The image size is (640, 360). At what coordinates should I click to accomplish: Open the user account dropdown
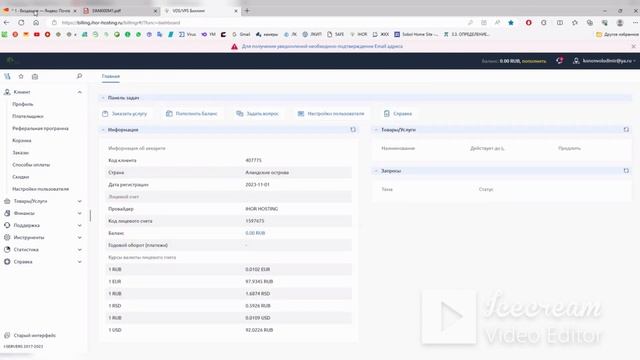pyautogui.click(x=605, y=61)
